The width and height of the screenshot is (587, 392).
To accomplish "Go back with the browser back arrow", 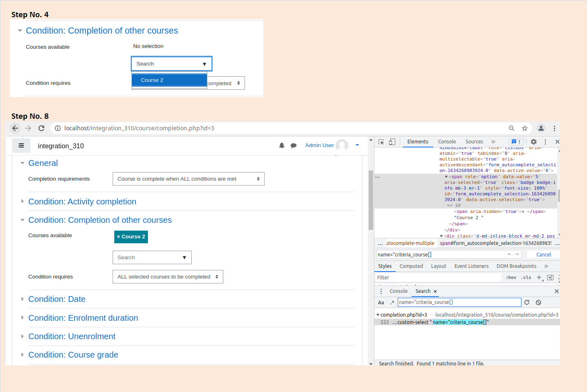I will (x=15, y=128).
